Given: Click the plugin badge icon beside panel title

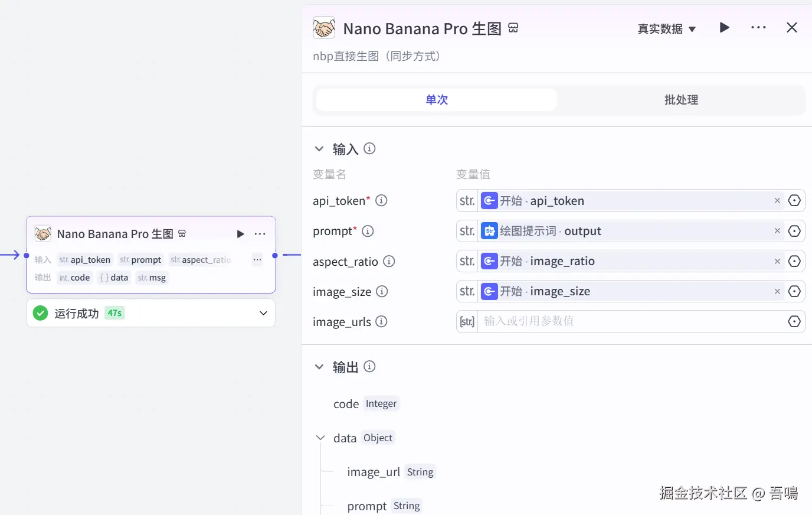Looking at the screenshot, I should pyautogui.click(x=513, y=28).
